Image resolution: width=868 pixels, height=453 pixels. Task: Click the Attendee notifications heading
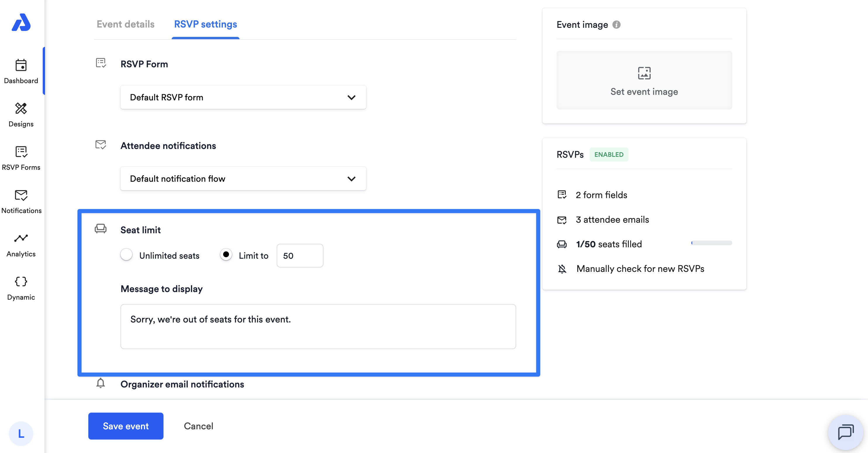tap(168, 146)
